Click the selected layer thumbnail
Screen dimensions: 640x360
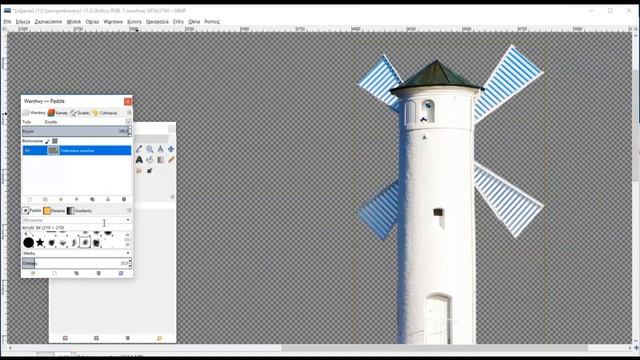tap(53, 151)
